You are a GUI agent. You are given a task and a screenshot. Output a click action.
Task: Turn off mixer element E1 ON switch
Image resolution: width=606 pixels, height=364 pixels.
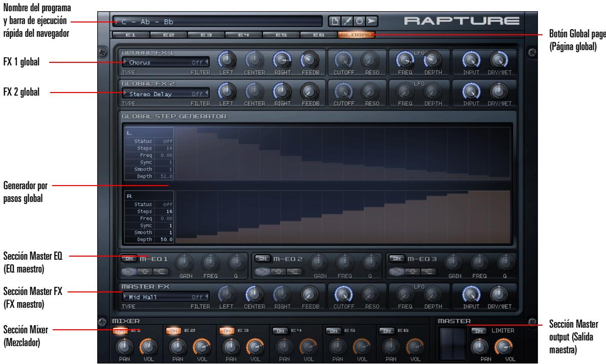[x=120, y=331]
